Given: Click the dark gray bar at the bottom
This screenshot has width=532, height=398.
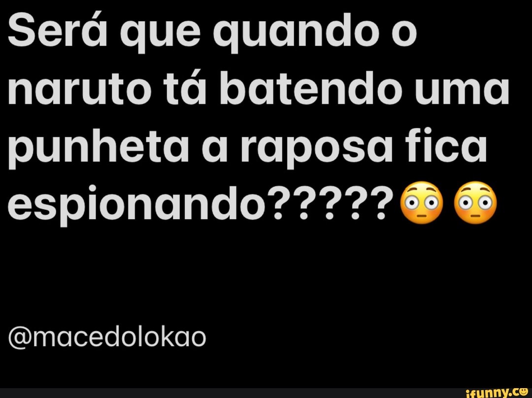Looking at the screenshot, I should (266, 393).
